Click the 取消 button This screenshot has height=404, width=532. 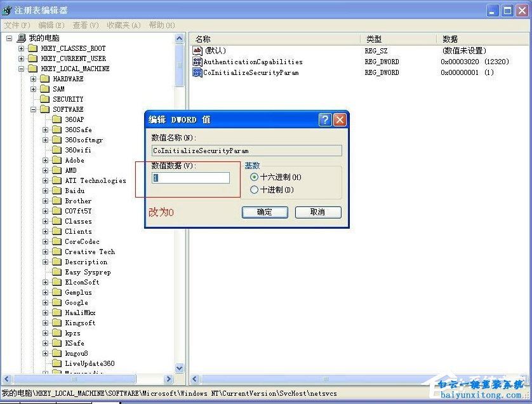(318, 212)
